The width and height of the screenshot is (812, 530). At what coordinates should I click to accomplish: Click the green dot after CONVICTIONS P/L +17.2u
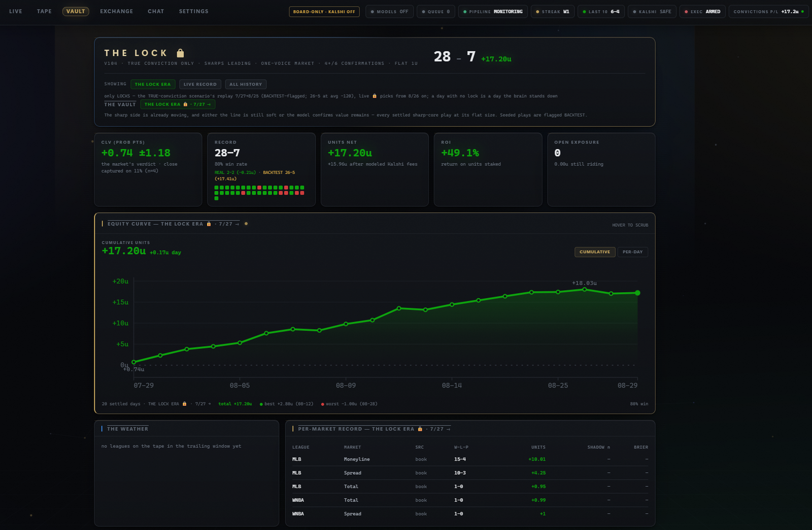pyautogui.click(x=802, y=11)
